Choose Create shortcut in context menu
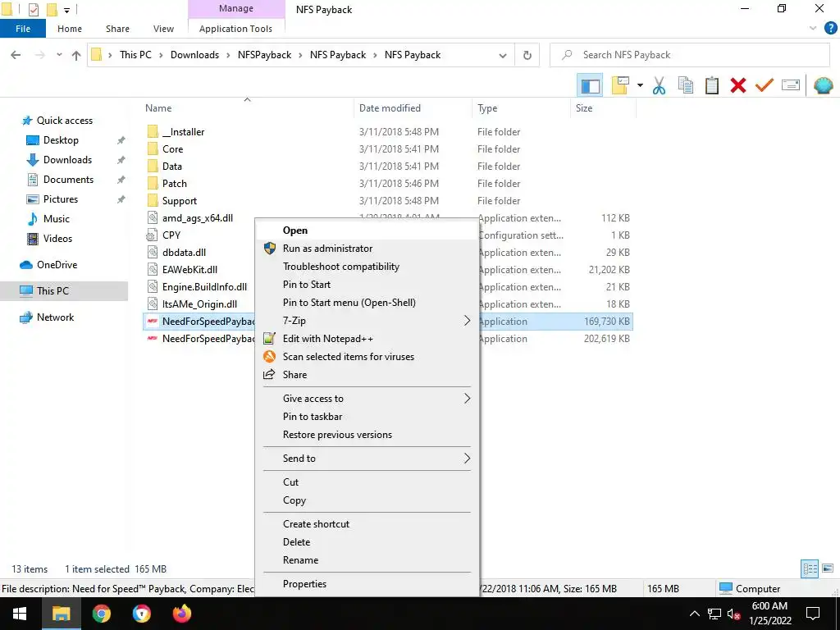 click(367, 524)
